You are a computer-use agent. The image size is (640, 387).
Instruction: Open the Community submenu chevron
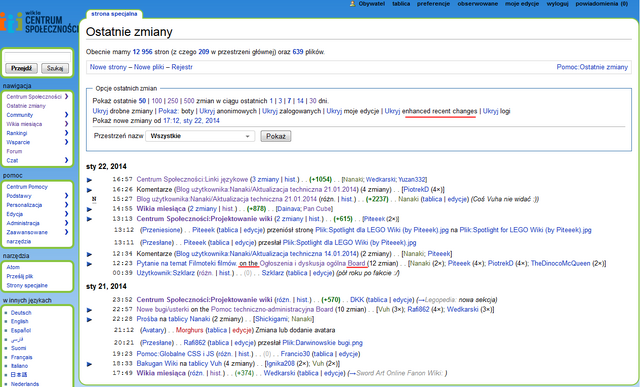click(67, 115)
